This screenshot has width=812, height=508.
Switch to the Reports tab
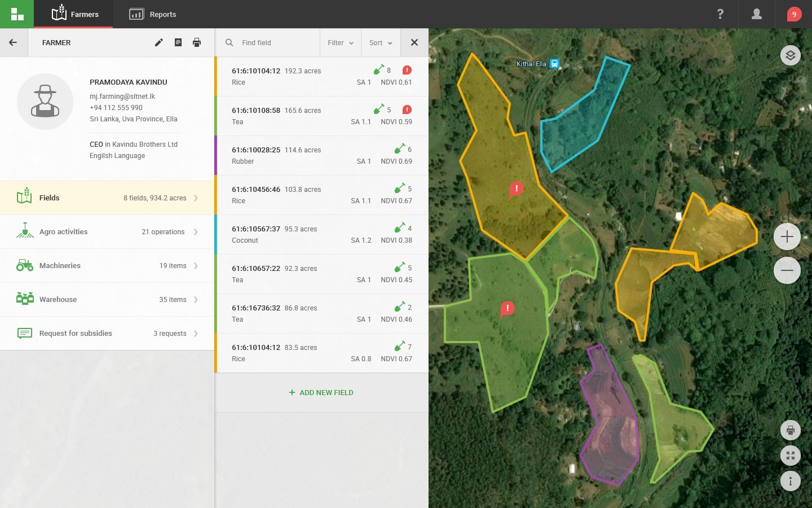pyautogui.click(x=153, y=14)
